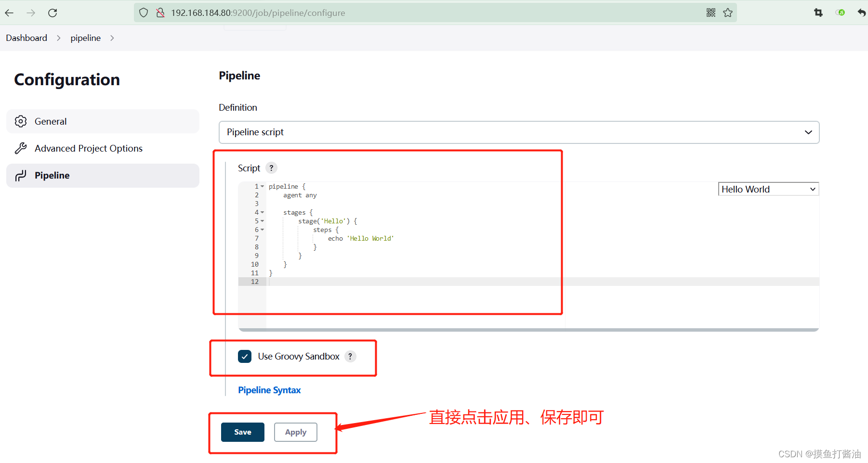Select the Pipeline sidebar section
The width and height of the screenshot is (868, 463).
point(103,176)
